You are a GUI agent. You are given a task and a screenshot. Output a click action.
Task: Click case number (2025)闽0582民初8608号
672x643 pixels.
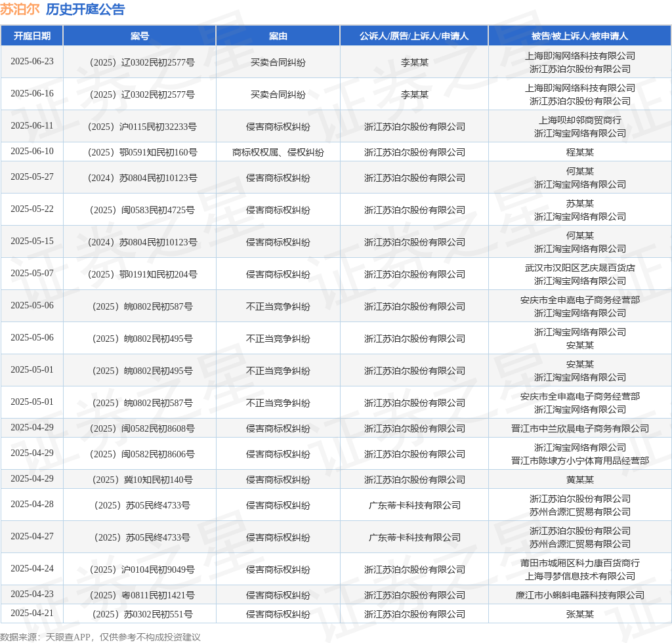coord(142,428)
